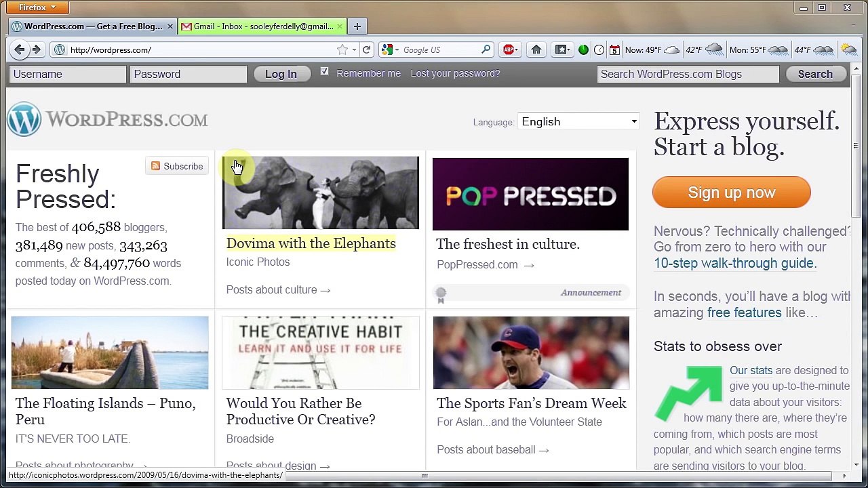Click the green circle toolbar icon
868x488 pixels.
click(x=583, y=49)
